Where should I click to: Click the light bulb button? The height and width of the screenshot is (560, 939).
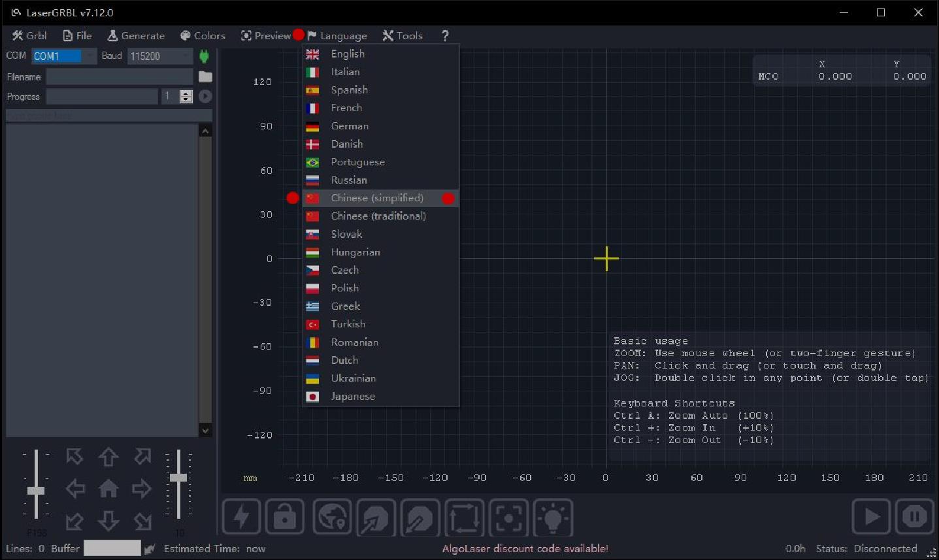coord(553,517)
